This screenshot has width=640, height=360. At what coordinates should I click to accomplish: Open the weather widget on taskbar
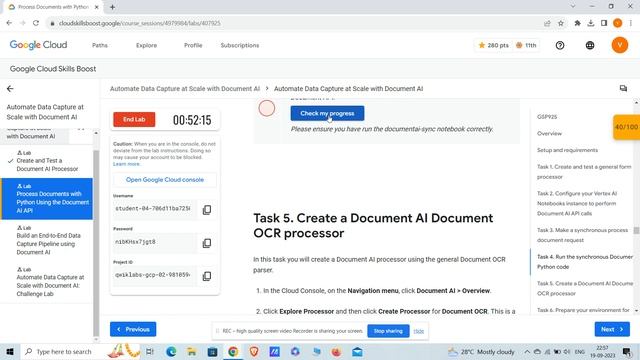482,351
